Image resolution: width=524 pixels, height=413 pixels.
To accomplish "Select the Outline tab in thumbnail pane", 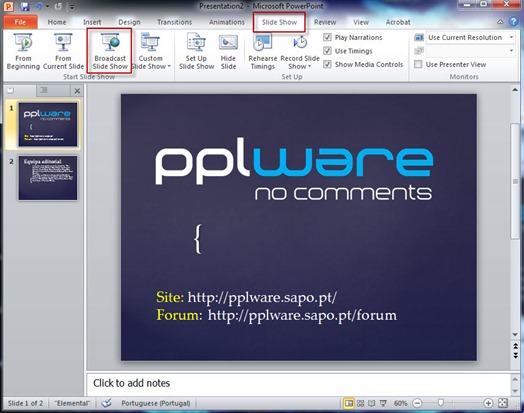I will pos(44,90).
